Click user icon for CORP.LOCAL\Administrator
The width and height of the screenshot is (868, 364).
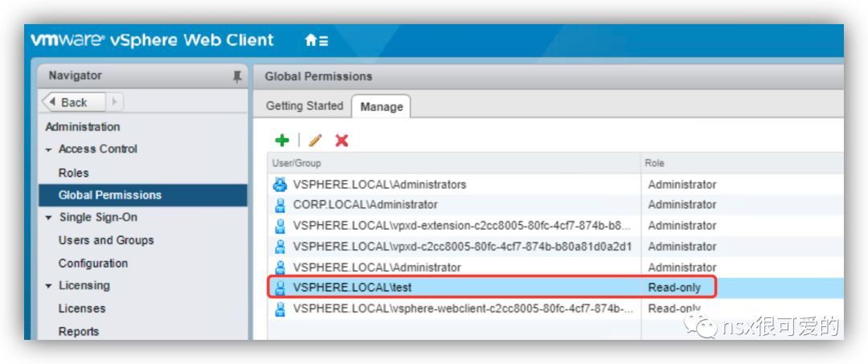(x=280, y=205)
